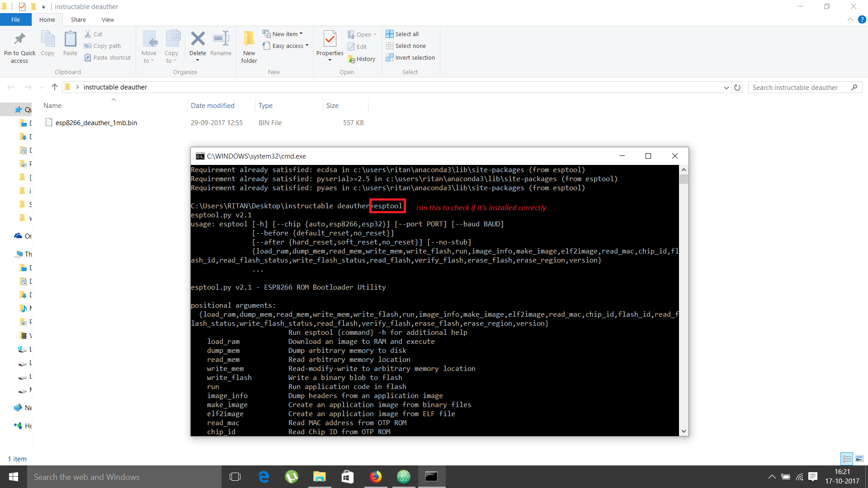Click the taskbar clock and date
This screenshot has height=488, width=868.
coord(842,477)
